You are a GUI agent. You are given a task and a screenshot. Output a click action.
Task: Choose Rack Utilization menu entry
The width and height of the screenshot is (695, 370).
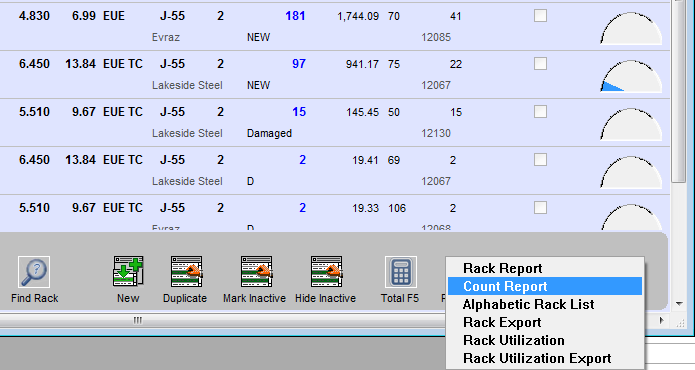tap(545, 340)
